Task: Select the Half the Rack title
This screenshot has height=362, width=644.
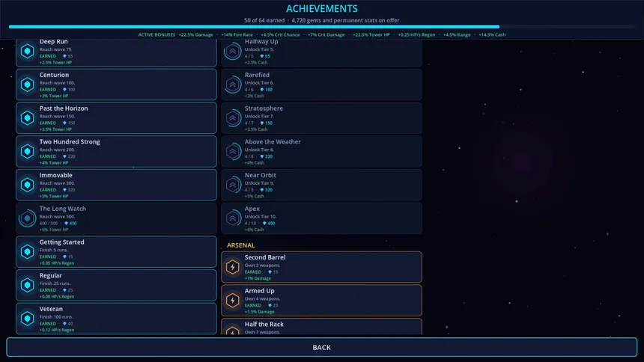Action: click(264, 325)
